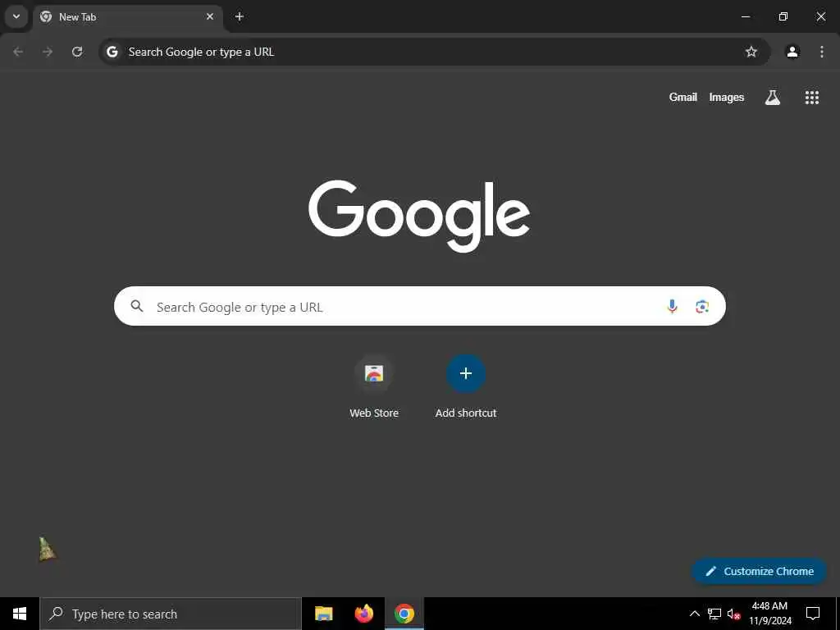
Task: Open Search Labs flask icon
Action: click(773, 97)
